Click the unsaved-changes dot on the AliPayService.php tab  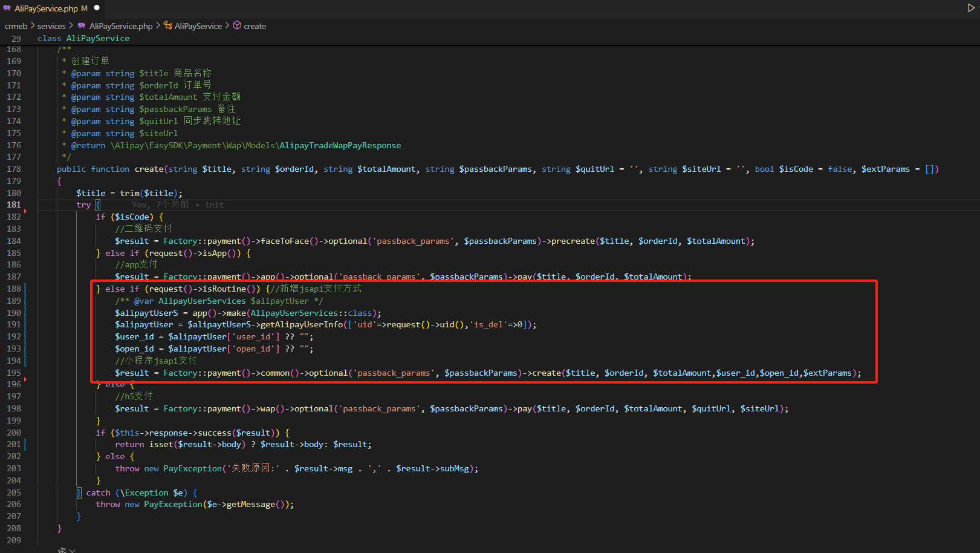pos(96,8)
